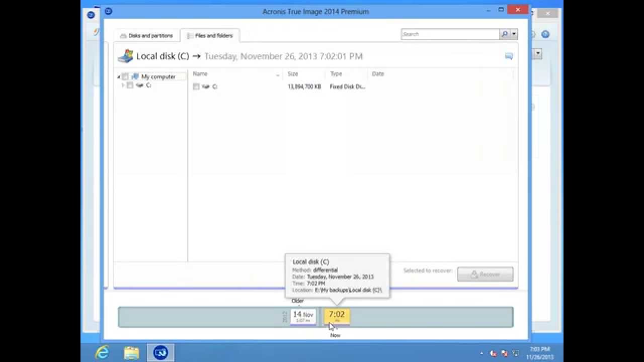
Task: Click into the Search field
Action: coord(450,34)
